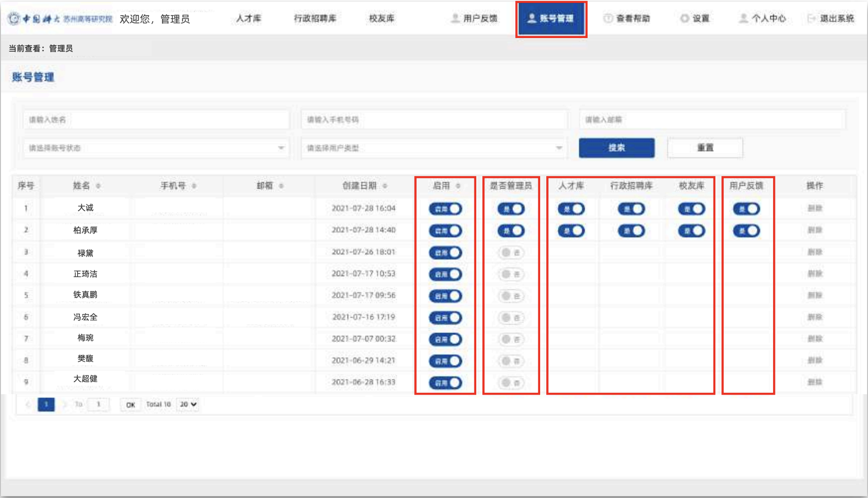This screenshot has width=868, height=498.
Task: Expand 请选择用户类型 dropdown
Action: pyautogui.click(x=434, y=148)
